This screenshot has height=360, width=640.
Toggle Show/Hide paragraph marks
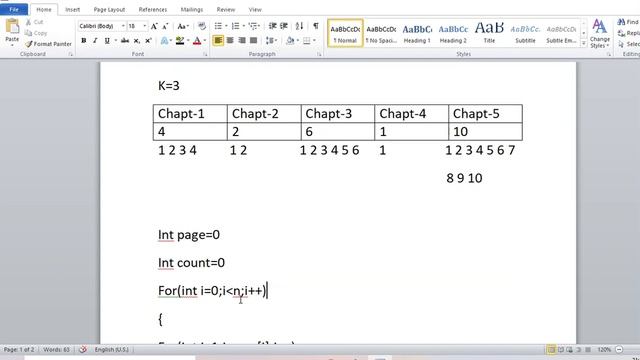(316, 26)
